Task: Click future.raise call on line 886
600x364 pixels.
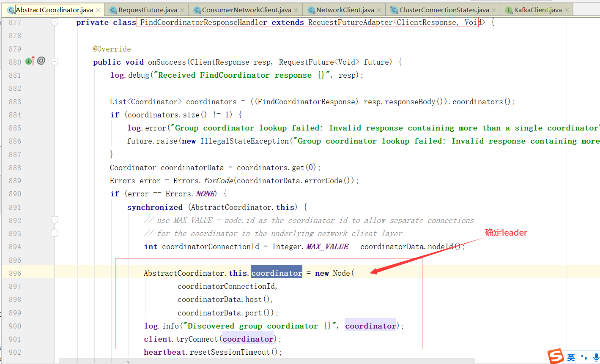Action: [152, 141]
